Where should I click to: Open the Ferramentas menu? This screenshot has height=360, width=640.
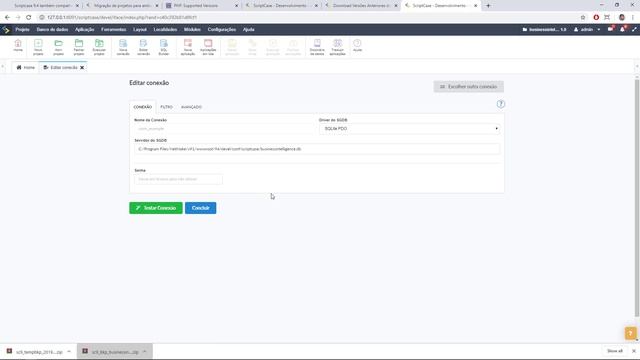(113, 29)
